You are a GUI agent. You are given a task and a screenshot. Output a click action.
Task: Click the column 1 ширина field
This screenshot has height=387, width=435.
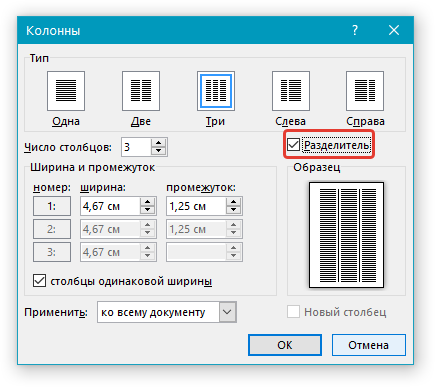(x=110, y=206)
